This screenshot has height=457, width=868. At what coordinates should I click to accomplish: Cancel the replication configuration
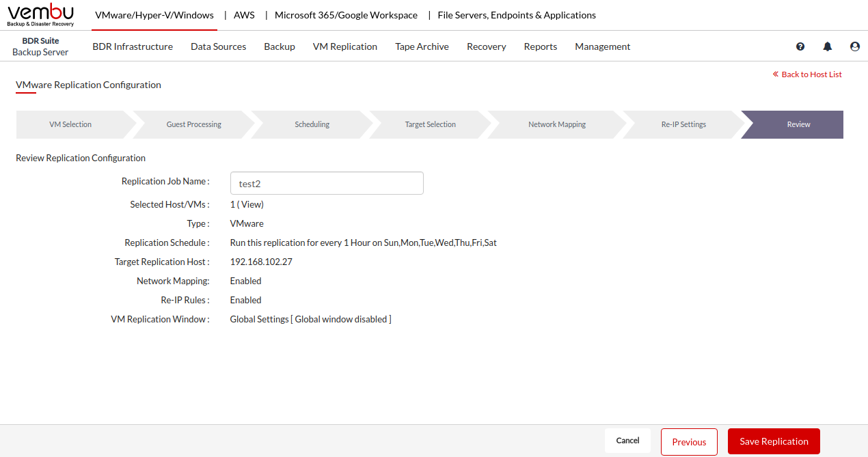point(627,441)
